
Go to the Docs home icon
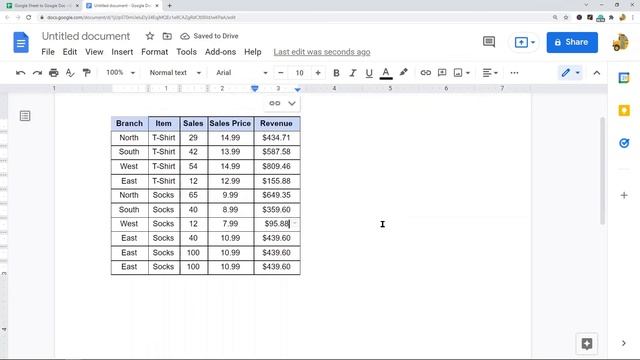point(21,42)
